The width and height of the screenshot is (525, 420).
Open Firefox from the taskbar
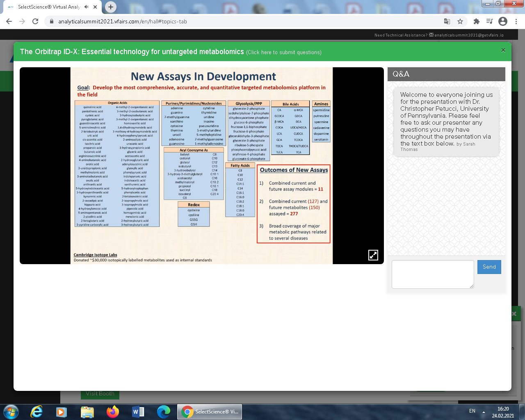pyautogui.click(x=112, y=412)
